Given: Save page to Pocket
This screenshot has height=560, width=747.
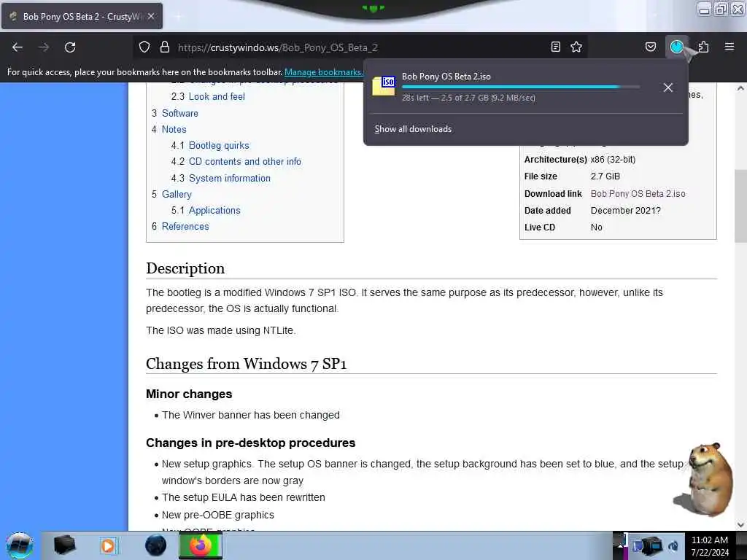Looking at the screenshot, I should (650, 47).
